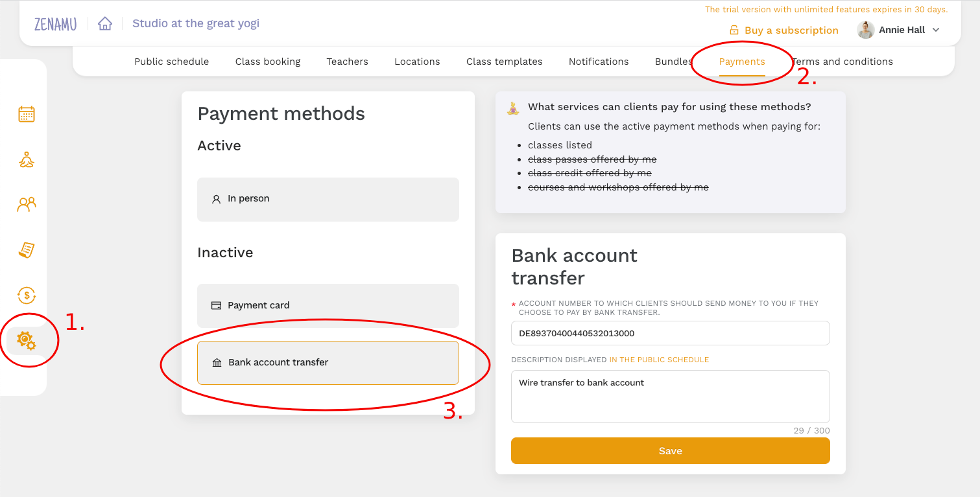This screenshot has height=497, width=980.
Task: Switch to Public schedule tab
Action: pyautogui.click(x=172, y=62)
